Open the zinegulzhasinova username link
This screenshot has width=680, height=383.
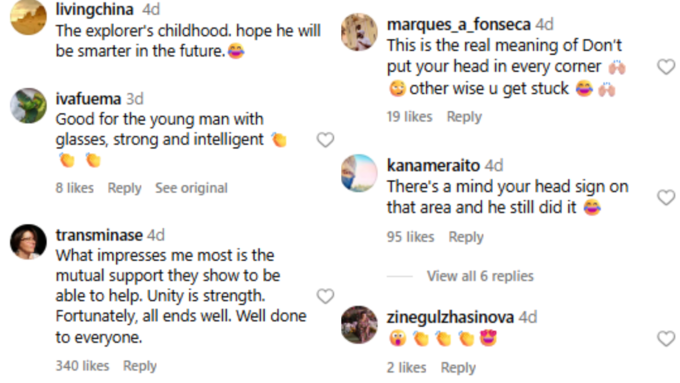coord(450,317)
